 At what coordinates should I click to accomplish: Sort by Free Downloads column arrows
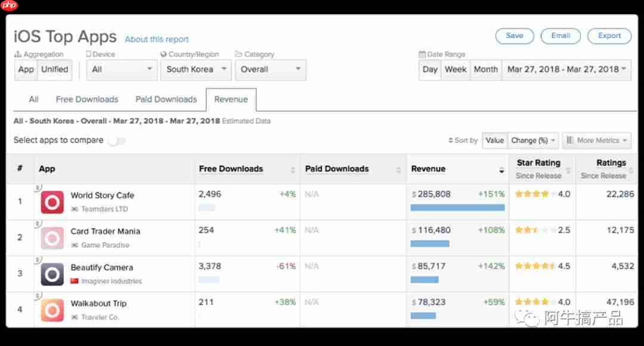[293, 170]
